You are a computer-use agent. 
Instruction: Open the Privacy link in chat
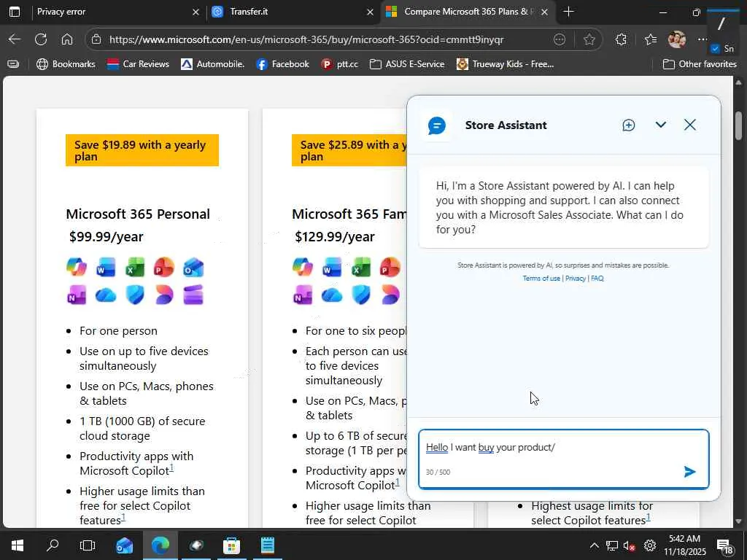tap(576, 278)
